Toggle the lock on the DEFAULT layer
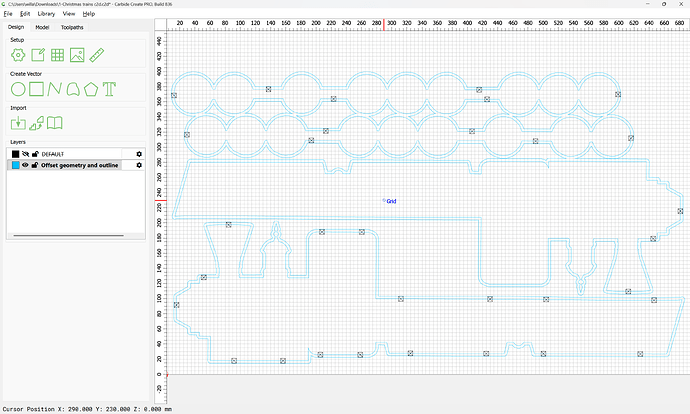 point(35,154)
